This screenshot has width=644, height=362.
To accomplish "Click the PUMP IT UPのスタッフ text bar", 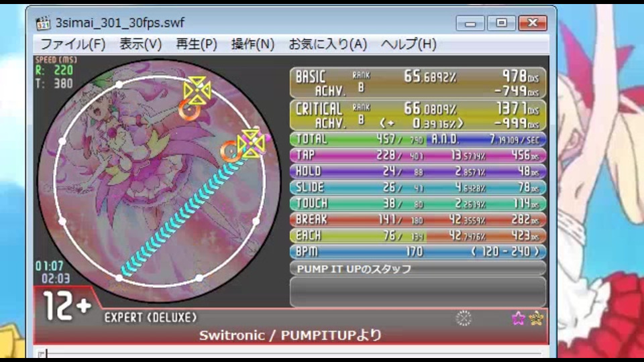I will coord(418,268).
